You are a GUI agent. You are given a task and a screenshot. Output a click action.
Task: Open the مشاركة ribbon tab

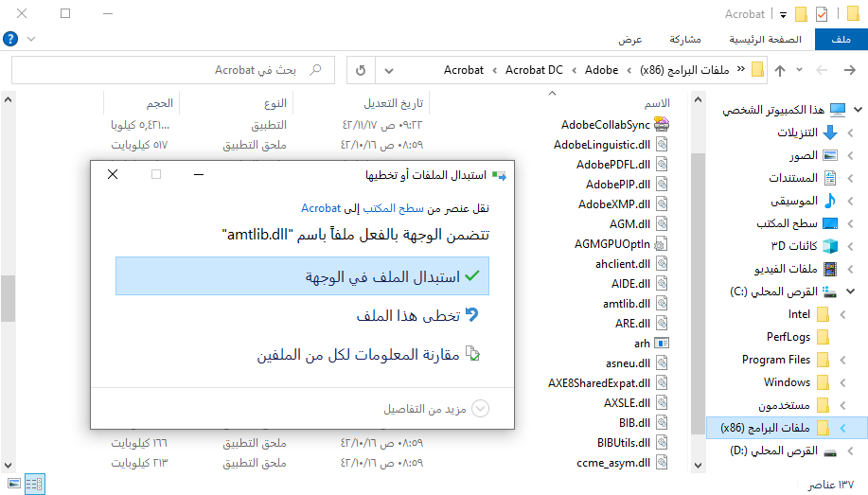(685, 40)
